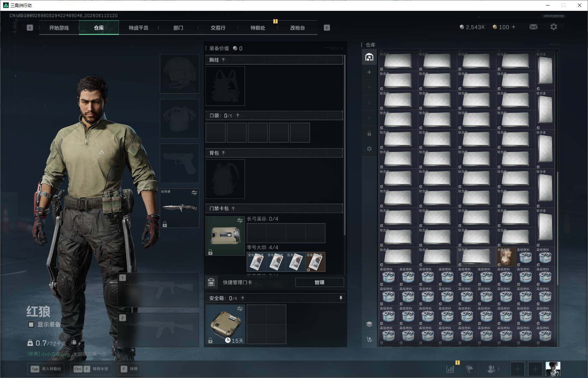Screen dimensions: 588x378
Task: Select the 医务 key card
Action: [296, 262]
